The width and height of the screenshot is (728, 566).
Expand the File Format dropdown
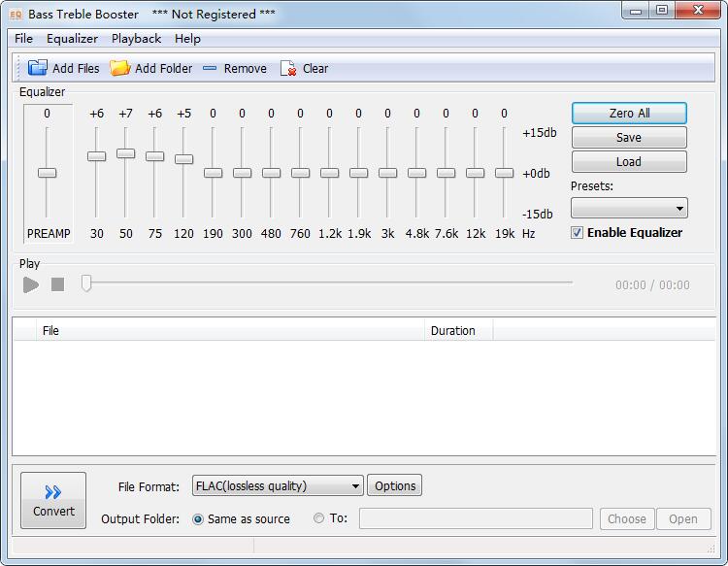click(x=278, y=486)
